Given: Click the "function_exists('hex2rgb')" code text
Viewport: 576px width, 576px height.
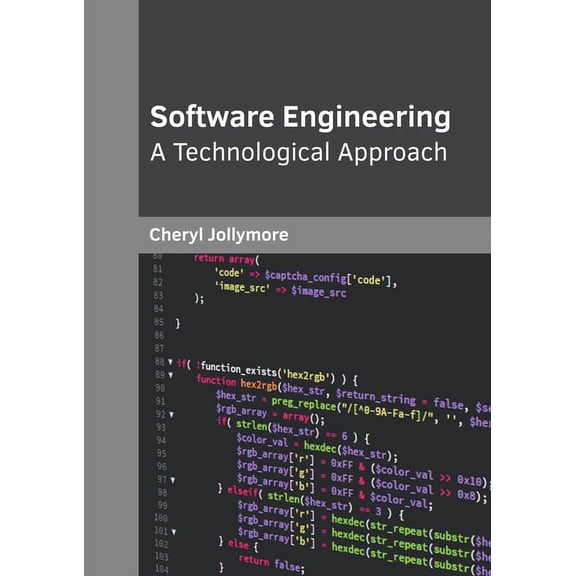Looking at the screenshot, I should [x=268, y=371].
